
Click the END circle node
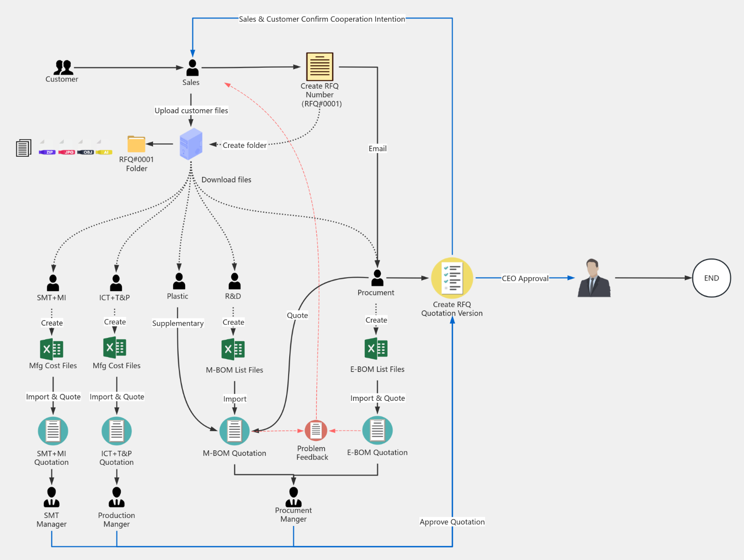click(711, 278)
